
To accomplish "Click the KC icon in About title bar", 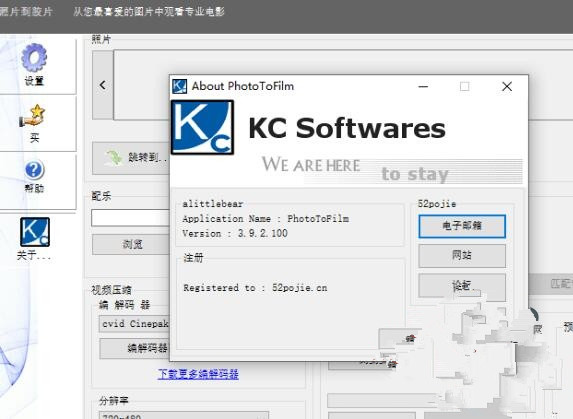I will pyautogui.click(x=179, y=87).
